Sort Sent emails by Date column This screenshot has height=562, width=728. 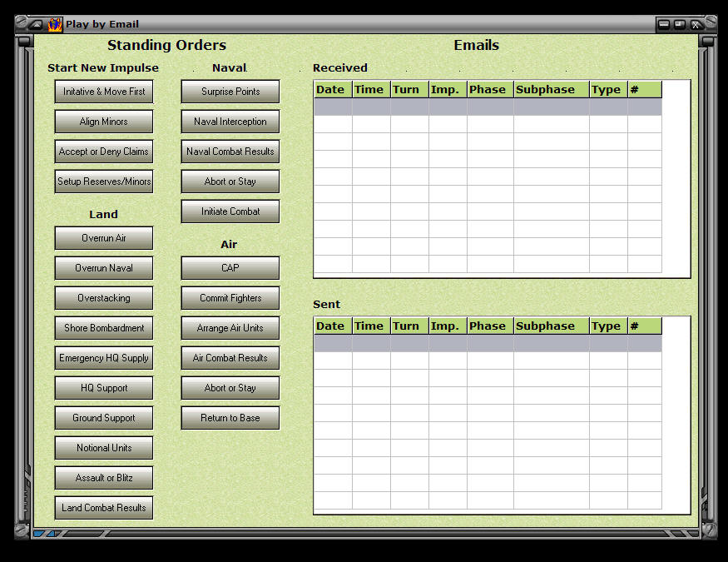333,326
